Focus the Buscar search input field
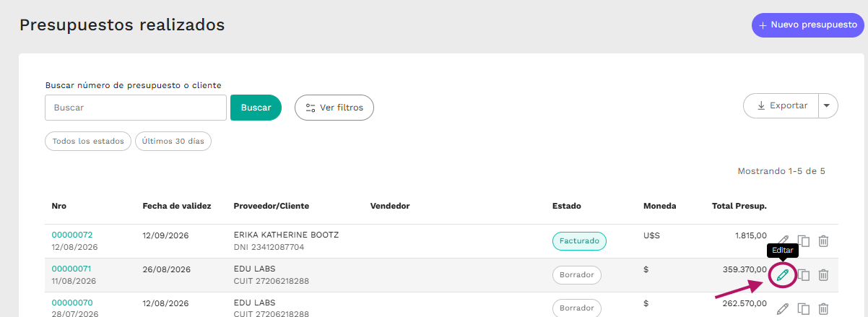868x317 pixels. (136, 108)
